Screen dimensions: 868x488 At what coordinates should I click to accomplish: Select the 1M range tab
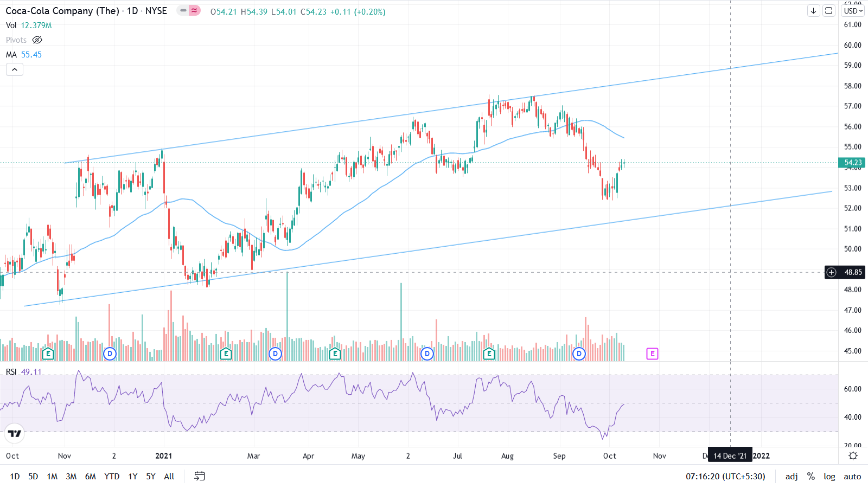coord(52,476)
